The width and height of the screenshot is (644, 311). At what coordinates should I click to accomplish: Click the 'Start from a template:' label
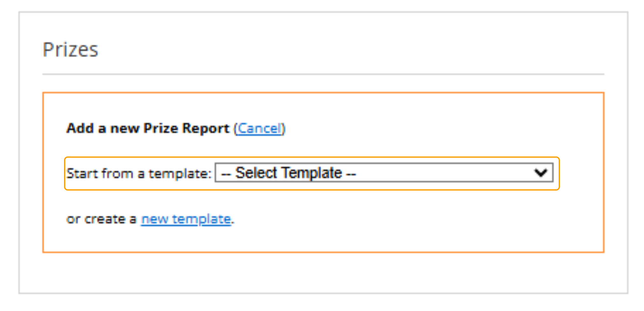139,174
